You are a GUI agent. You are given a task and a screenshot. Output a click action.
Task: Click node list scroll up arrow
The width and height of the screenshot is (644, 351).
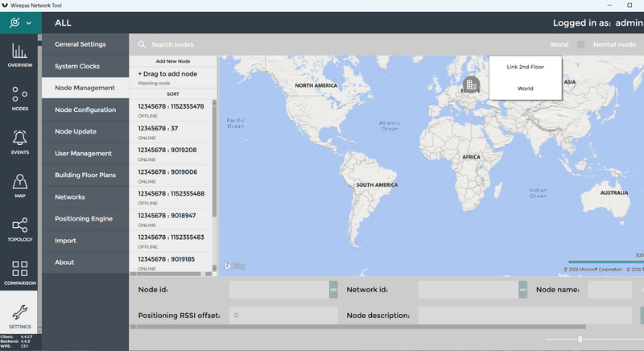[x=214, y=103]
